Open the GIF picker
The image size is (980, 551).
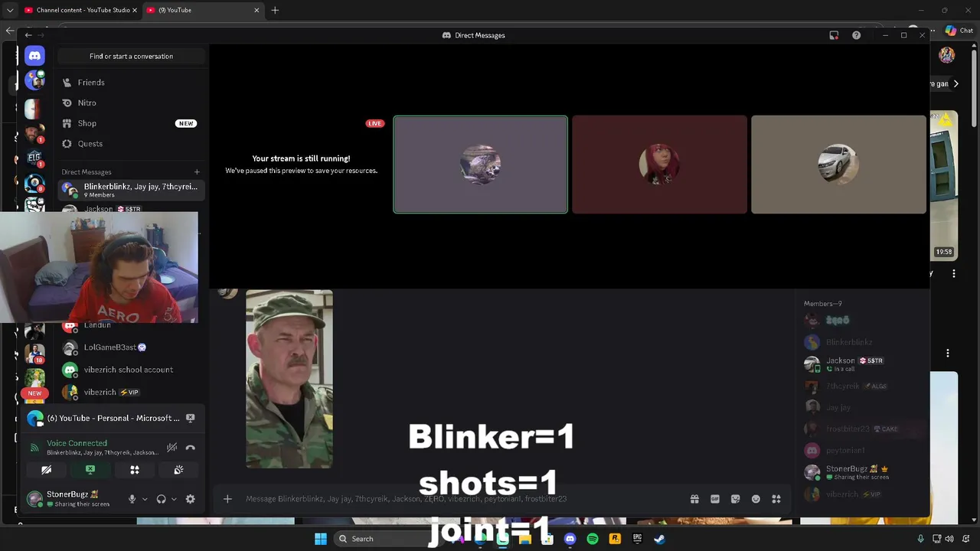(x=715, y=499)
